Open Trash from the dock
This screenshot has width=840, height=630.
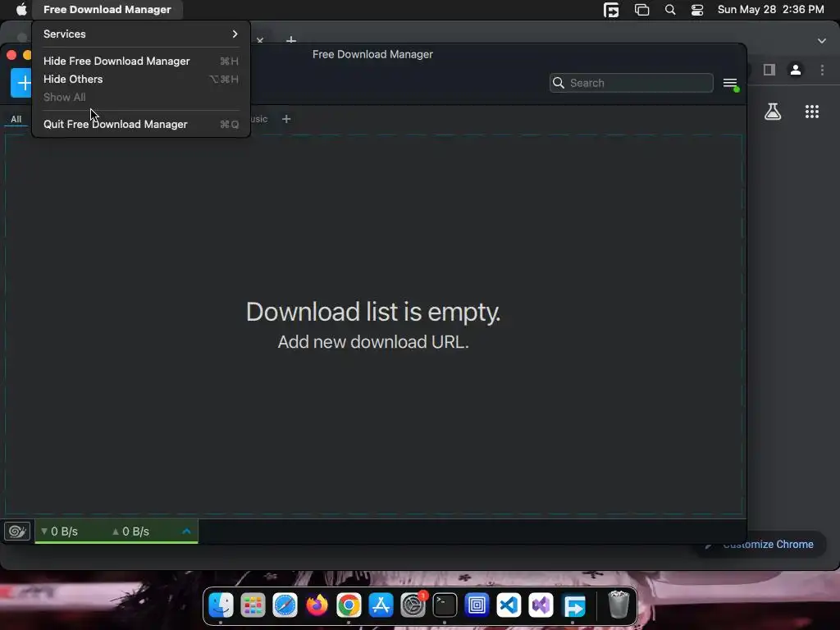pyautogui.click(x=619, y=605)
